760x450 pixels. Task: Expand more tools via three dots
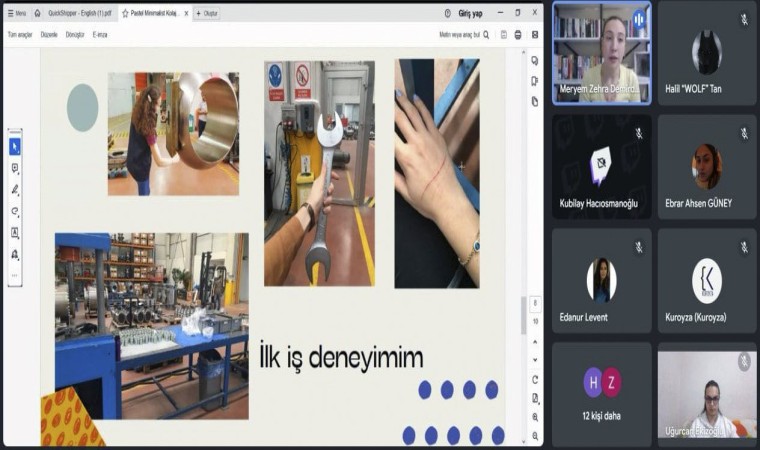(x=14, y=275)
